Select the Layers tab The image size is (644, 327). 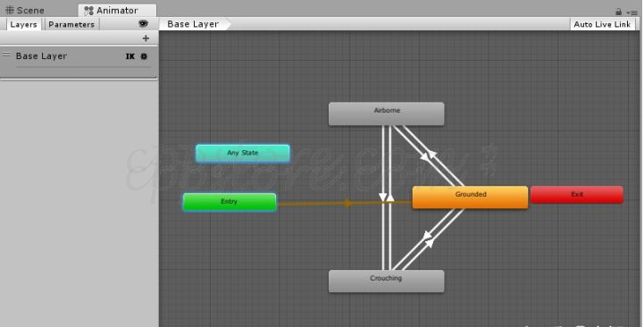(23, 24)
